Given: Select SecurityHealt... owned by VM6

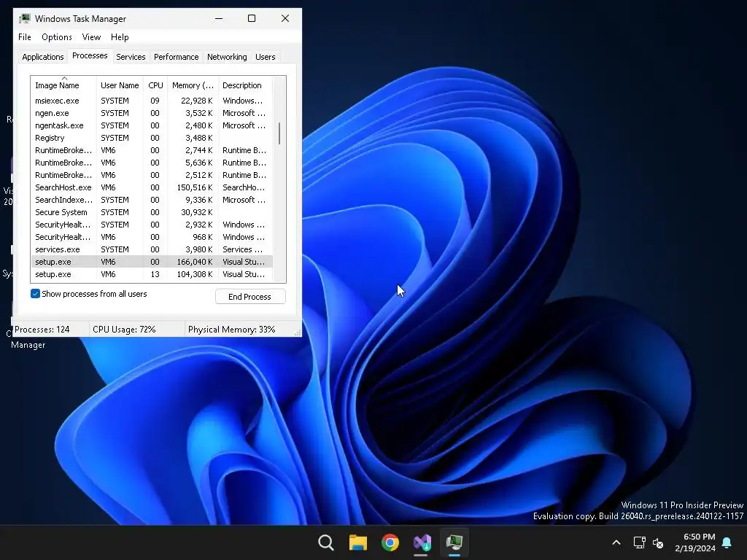Looking at the screenshot, I should 152,237.
